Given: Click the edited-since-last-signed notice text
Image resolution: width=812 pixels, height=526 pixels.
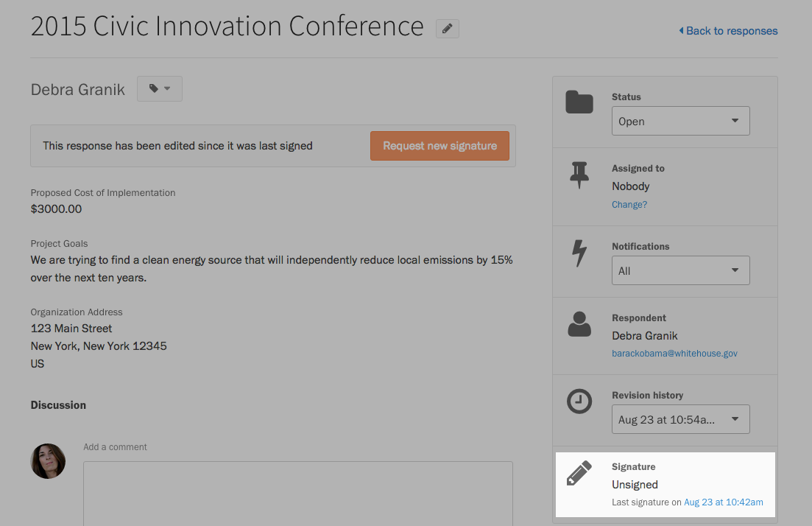Looking at the screenshot, I should pos(177,146).
